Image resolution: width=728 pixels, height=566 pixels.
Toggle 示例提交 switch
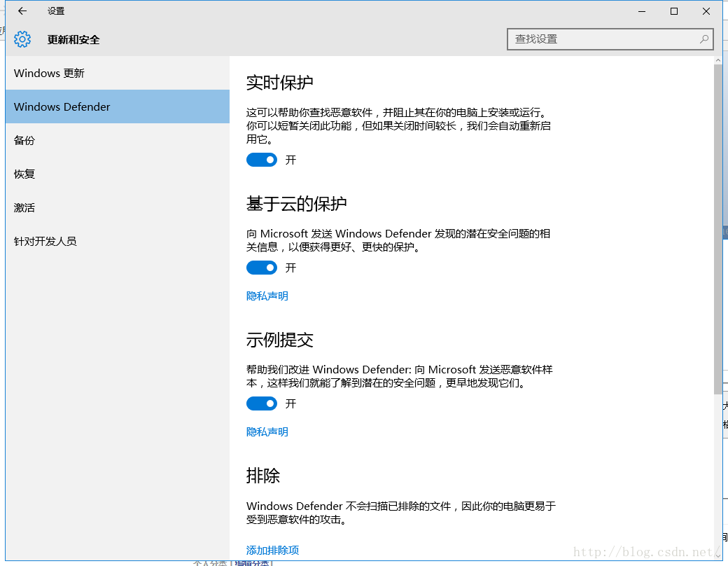point(261,403)
